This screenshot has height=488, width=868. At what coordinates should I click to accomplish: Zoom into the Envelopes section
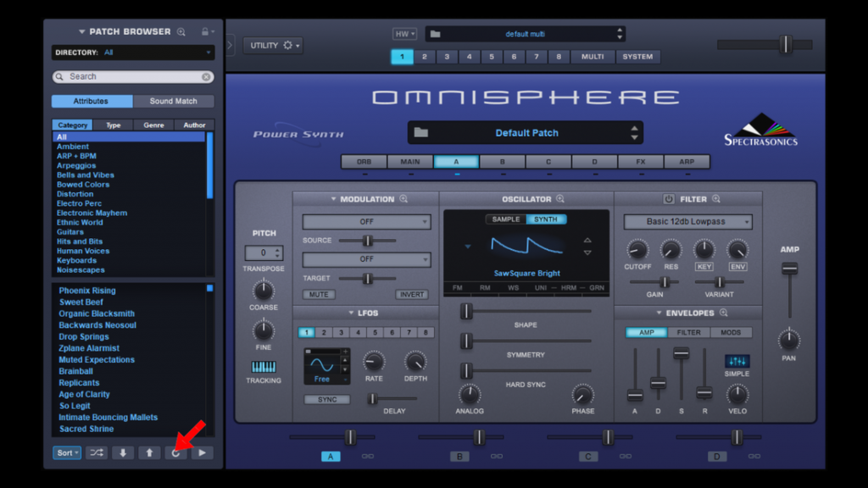724,313
